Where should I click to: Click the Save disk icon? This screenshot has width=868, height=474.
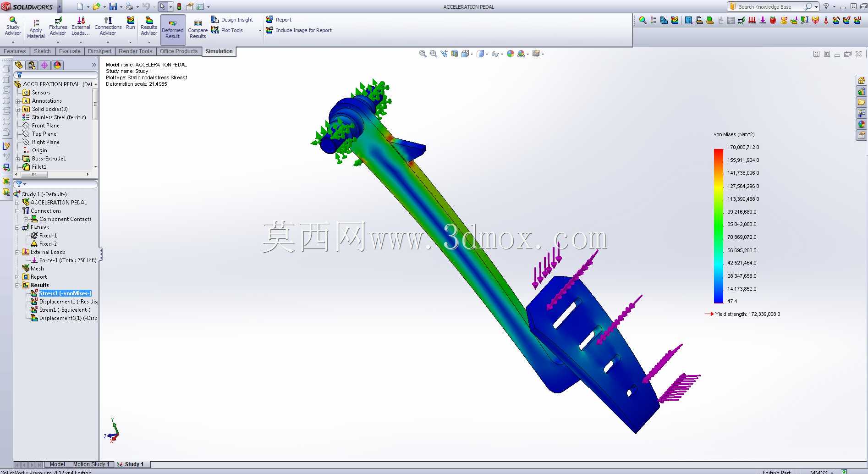(x=113, y=6)
